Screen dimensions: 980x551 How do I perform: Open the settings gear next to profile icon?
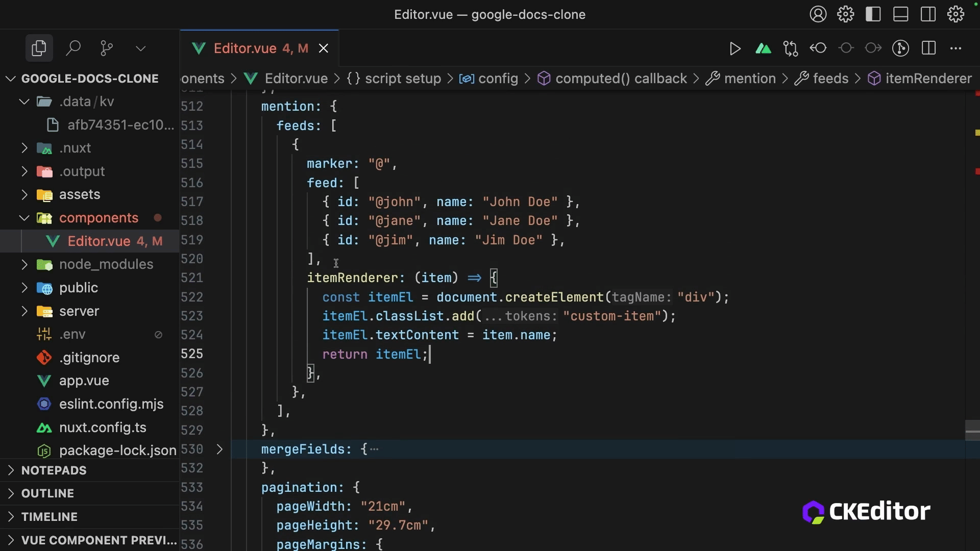pyautogui.click(x=845, y=14)
